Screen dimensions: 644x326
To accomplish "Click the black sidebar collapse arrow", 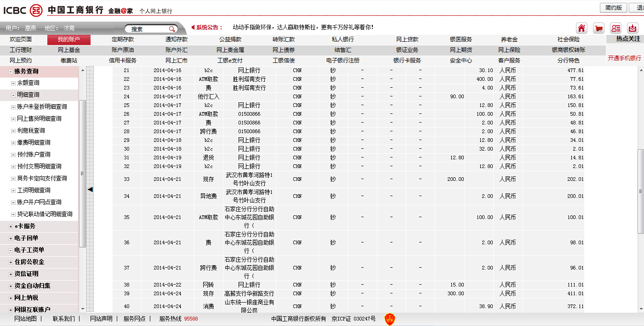I will point(91,189).
